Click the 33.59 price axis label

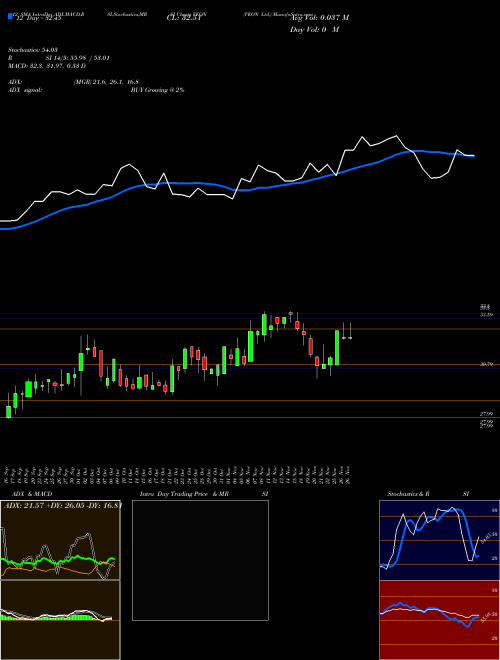[487, 314]
